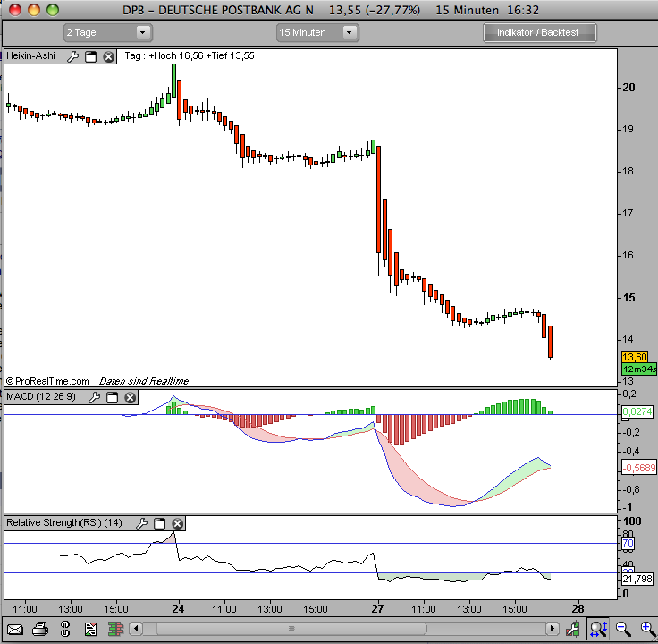Click the RSI 70 level label
The height and width of the screenshot is (644, 658).
pyautogui.click(x=628, y=543)
